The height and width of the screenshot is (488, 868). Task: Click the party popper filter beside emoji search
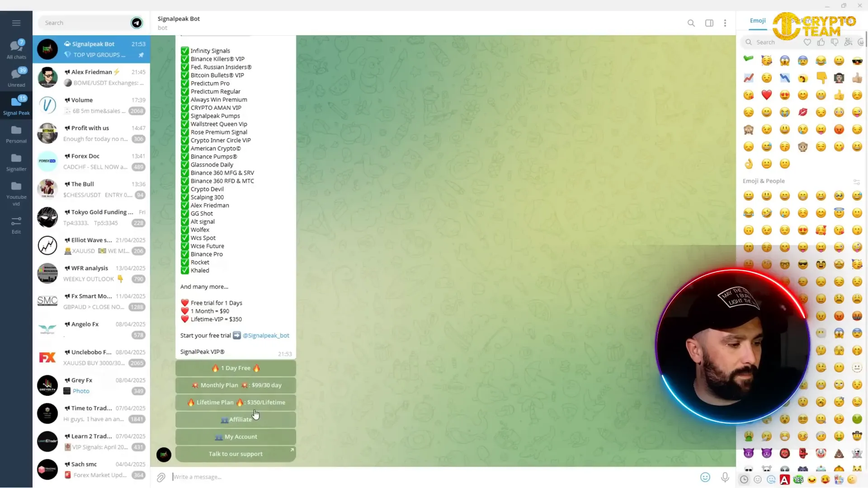(x=848, y=42)
